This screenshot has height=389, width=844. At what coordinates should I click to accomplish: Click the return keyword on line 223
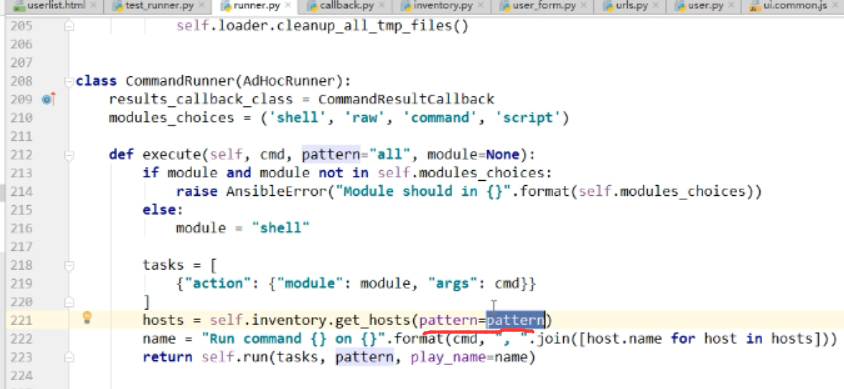click(x=167, y=357)
